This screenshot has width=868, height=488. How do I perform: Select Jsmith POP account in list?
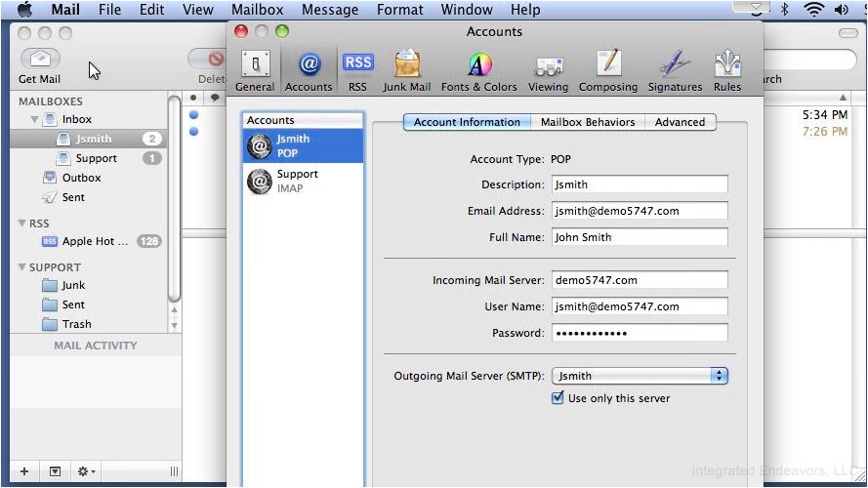pyautogui.click(x=303, y=145)
